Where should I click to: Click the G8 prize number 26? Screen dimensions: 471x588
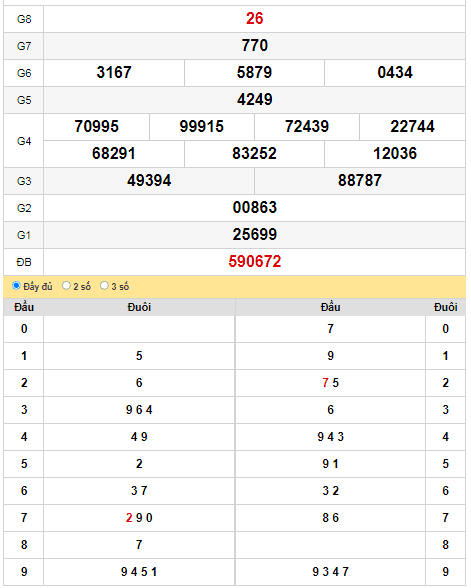click(x=255, y=19)
